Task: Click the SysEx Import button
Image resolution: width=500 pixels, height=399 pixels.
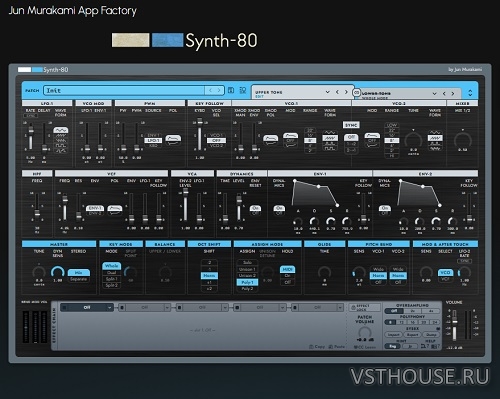Action: tap(393, 334)
